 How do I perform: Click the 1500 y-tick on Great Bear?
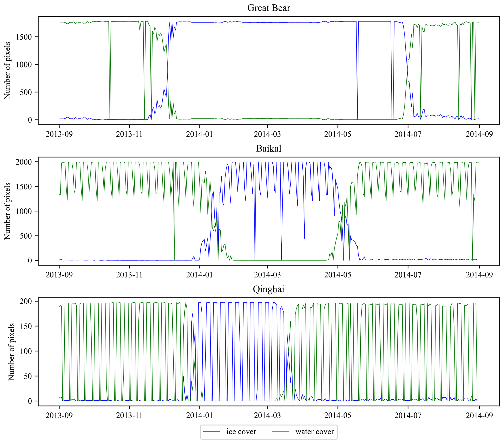tap(24, 37)
